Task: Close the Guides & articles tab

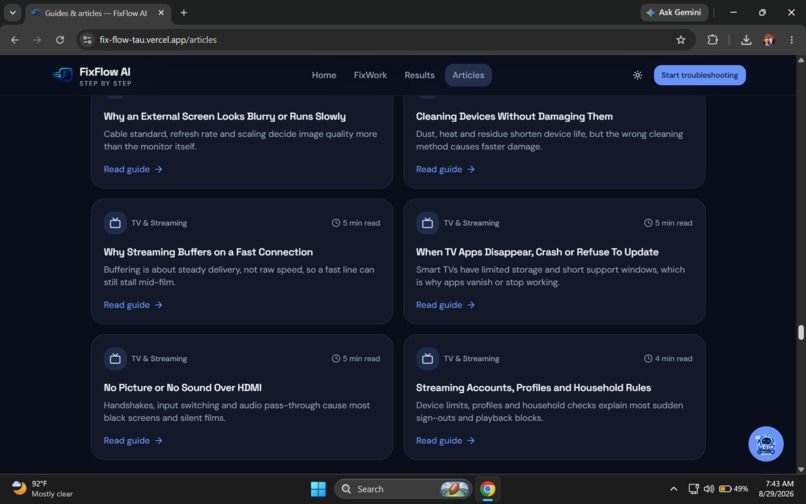Action: 161,12
